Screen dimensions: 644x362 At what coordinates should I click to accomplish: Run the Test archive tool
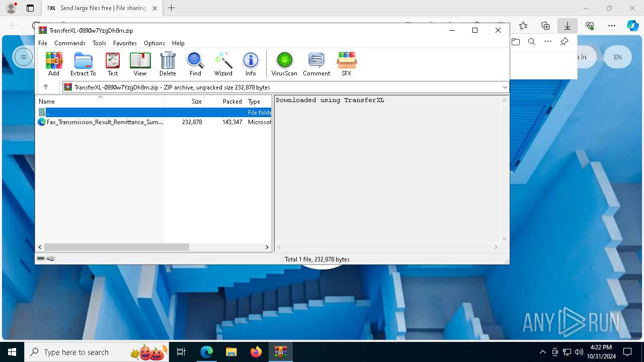coord(113,64)
